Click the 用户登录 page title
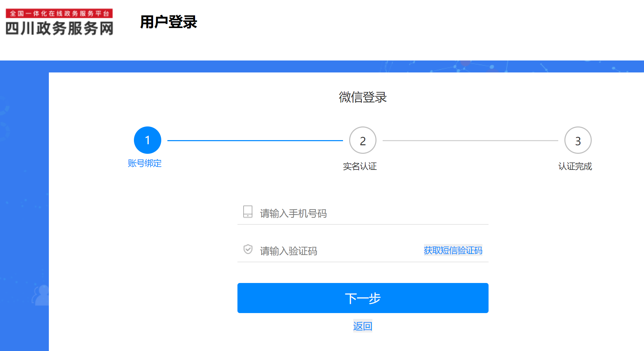Viewport: 644px width, 351px height. (x=168, y=22)
